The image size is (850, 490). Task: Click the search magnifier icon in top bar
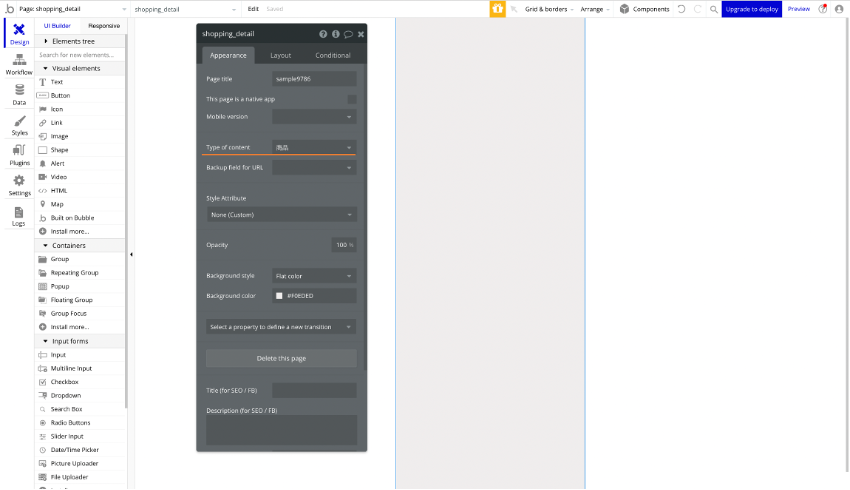[x=713, y=9]
